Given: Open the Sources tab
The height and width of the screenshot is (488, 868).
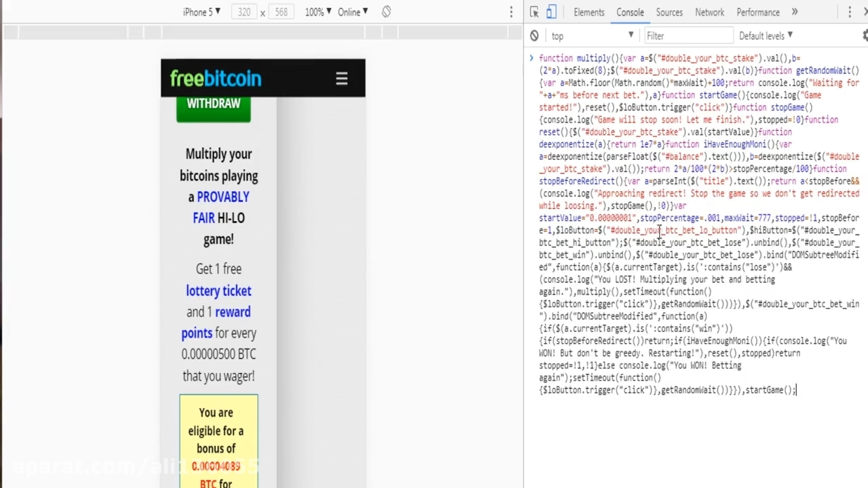Looking at the screenshot, I should [669, 12].
